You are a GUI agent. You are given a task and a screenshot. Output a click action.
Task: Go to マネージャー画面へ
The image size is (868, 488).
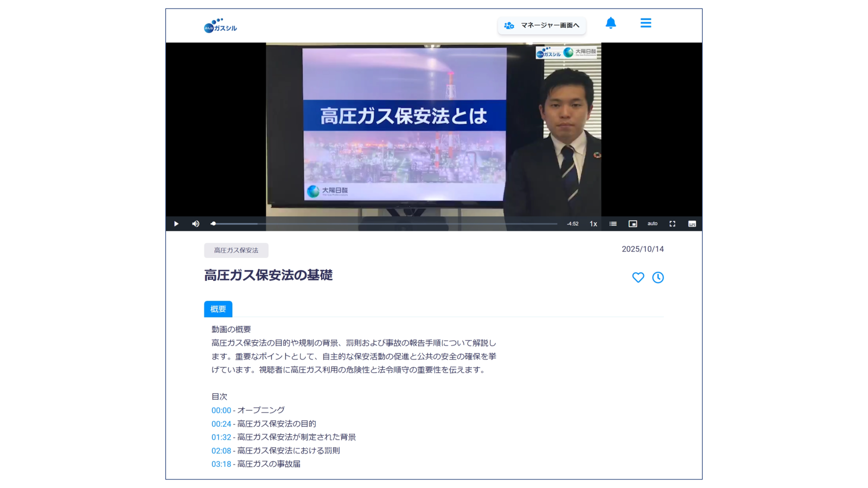coord(541,25)
